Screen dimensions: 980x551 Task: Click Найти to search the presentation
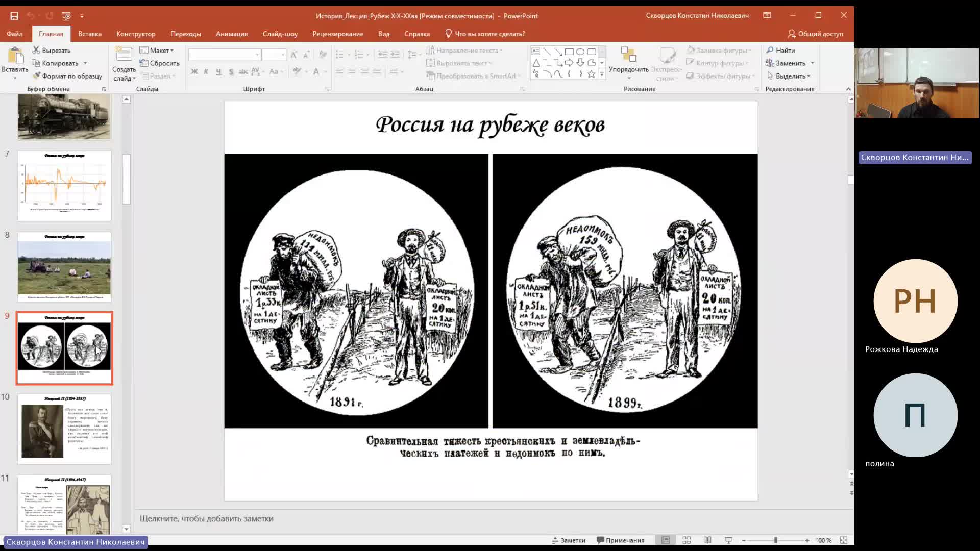(x=781, y=51)
